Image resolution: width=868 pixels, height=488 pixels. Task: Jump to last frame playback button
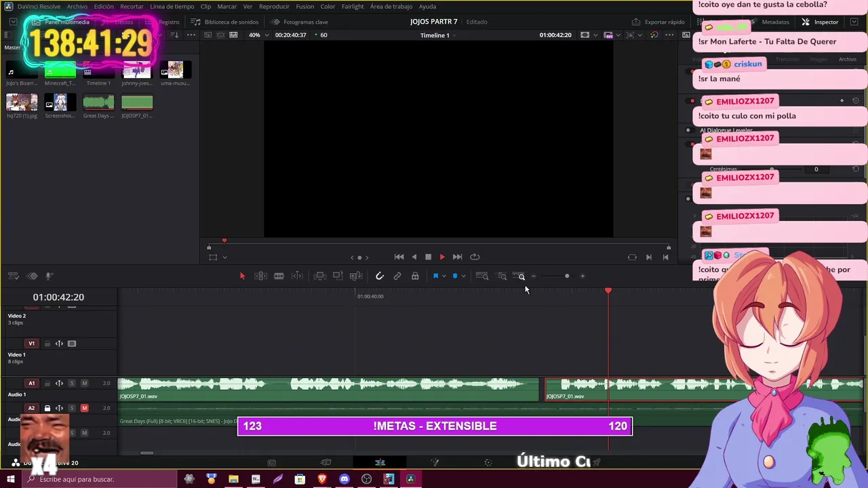tap(457, 257)
